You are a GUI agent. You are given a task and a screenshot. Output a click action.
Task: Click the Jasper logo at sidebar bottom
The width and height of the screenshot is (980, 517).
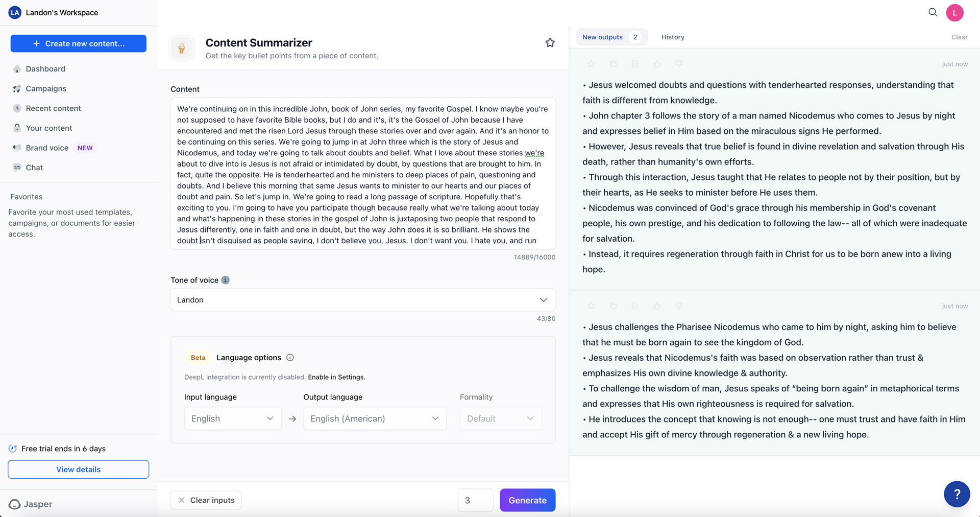pyautogui.click(x=31, y=504)
